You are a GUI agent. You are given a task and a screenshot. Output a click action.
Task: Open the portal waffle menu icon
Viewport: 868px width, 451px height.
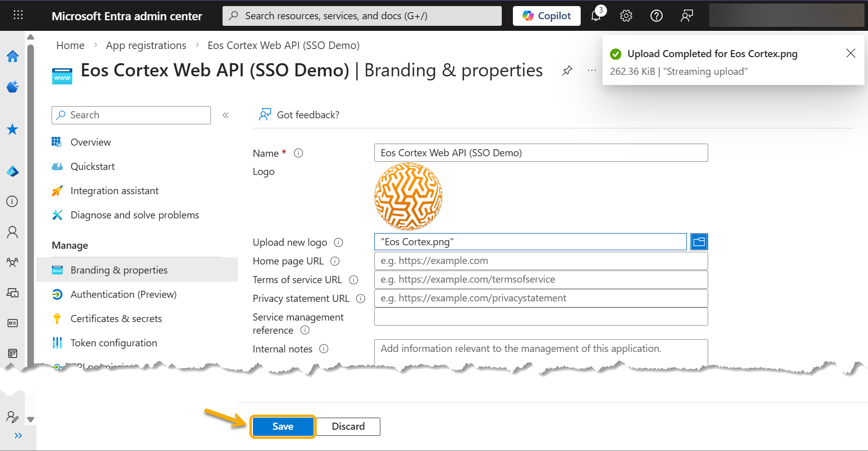[18, 15]
